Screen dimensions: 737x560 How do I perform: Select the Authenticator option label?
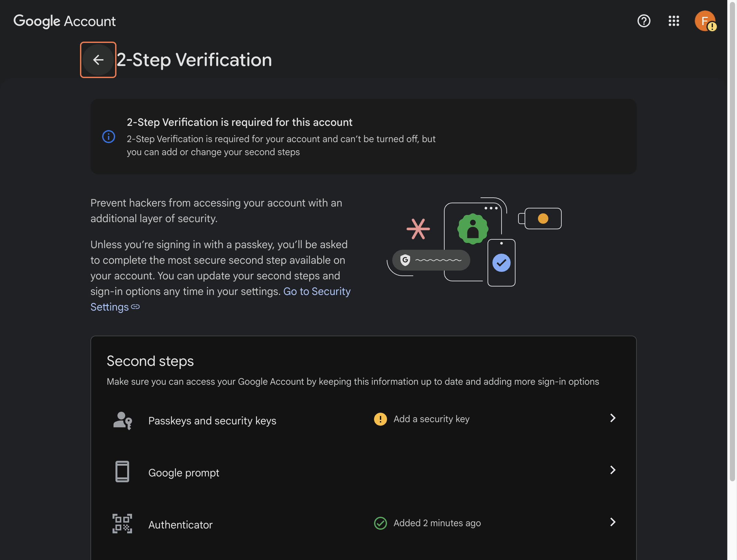coord(180,525)
